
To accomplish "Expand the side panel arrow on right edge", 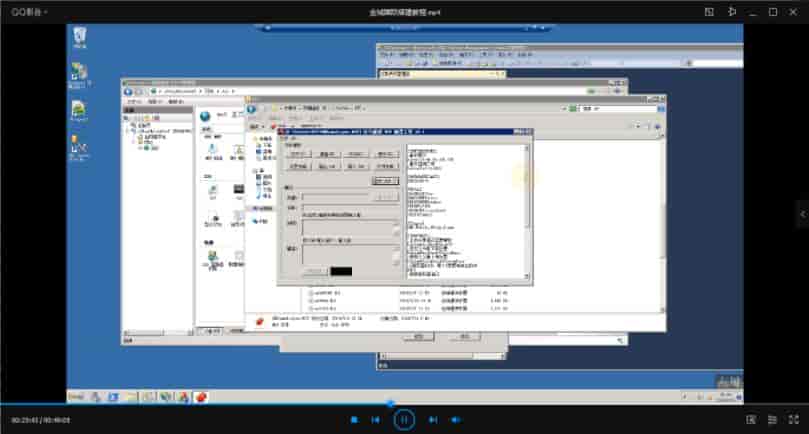I will [x=802, y=212].
